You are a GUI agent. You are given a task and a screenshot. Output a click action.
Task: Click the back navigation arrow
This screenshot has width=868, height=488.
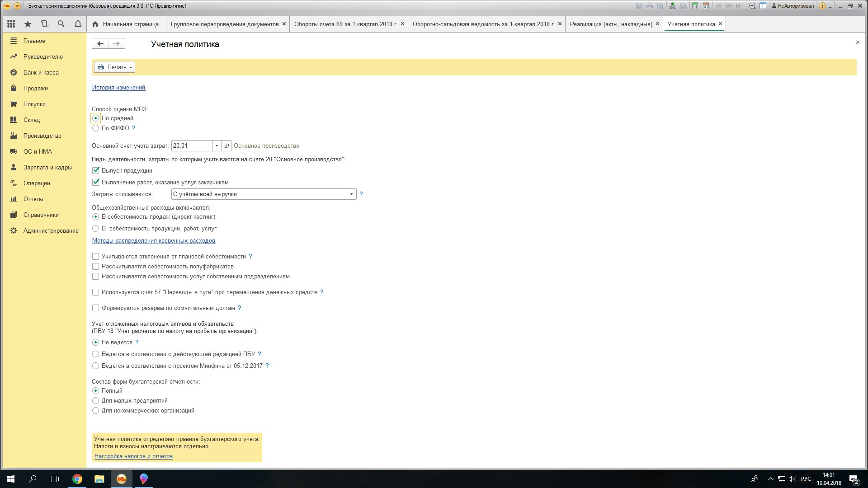100,43
